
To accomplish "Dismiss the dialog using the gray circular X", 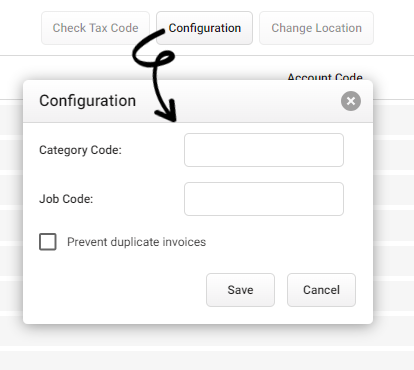I will (351, 101).
